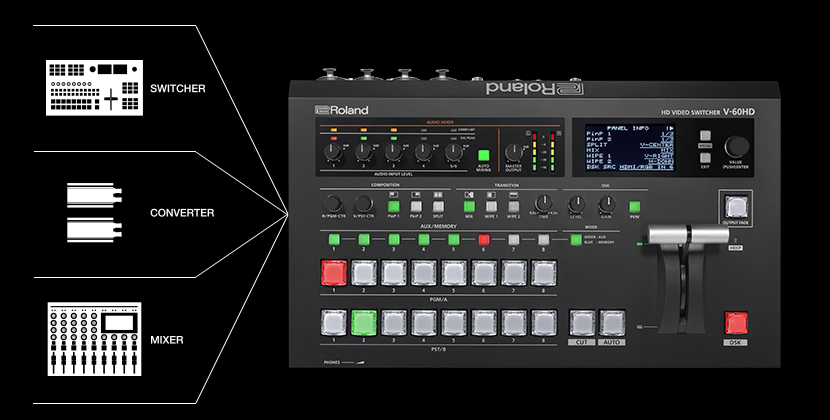The height and width of the screenshot is (420, 830).
Task: Select AUX/MEMORY button 2
Action: pyautogui.click(x=364, y=239)
